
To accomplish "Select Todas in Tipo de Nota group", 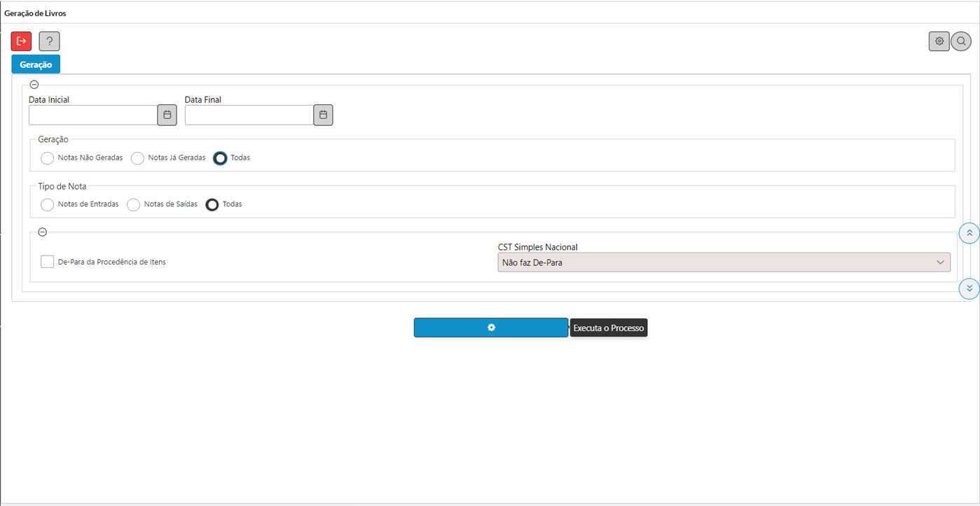I will click(x=212, y=204).
